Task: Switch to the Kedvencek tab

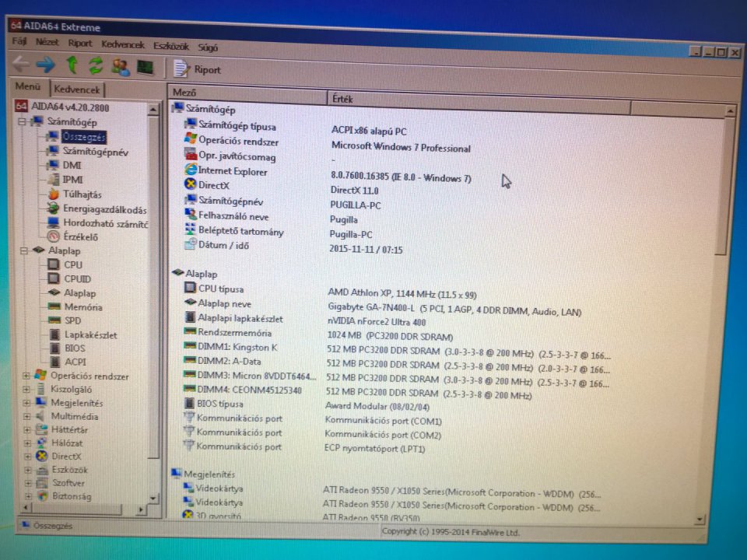Action: [x=77, y=89]
